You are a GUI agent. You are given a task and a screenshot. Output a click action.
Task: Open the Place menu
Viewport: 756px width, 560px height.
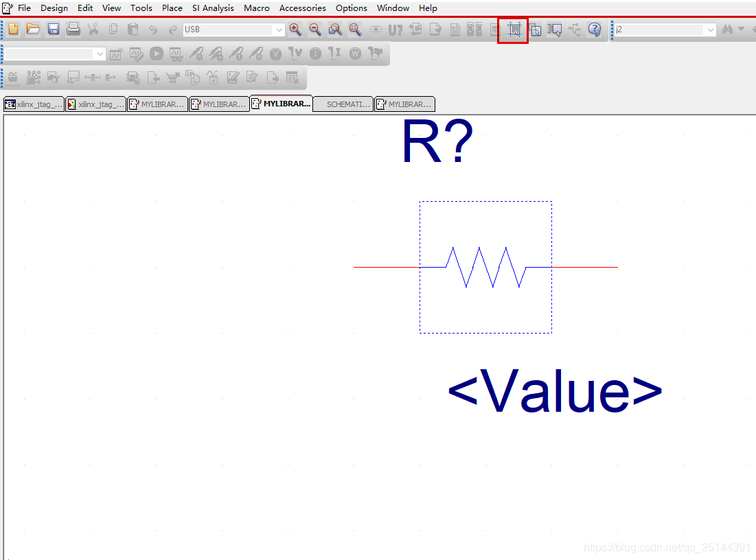[x=172, y=8]
